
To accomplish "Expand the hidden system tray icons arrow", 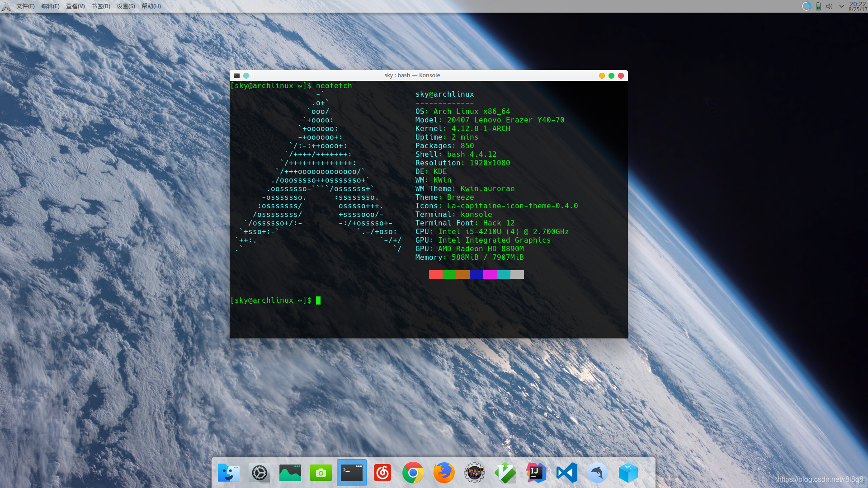I will [842, 6].
